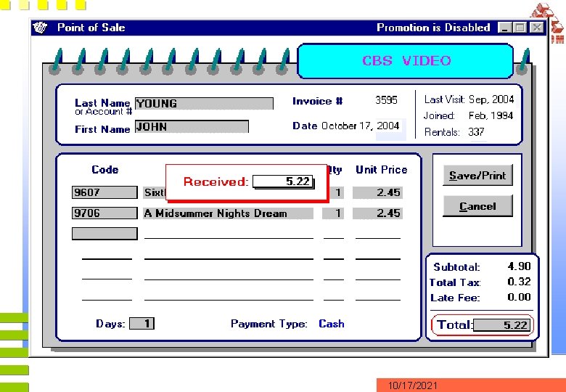Maximize the Point of Sale window
This screenshot has height=392, width=566.
(520, 28)
